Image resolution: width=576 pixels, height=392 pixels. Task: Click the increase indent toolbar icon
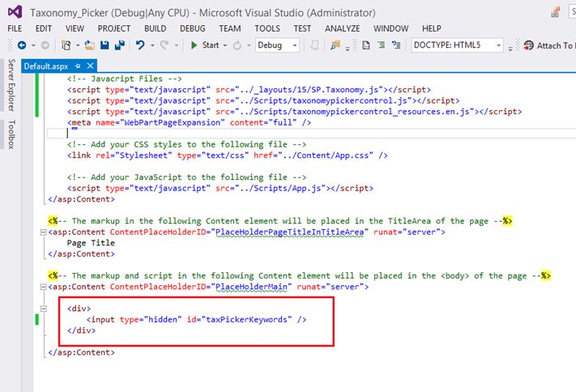point(382,45)
